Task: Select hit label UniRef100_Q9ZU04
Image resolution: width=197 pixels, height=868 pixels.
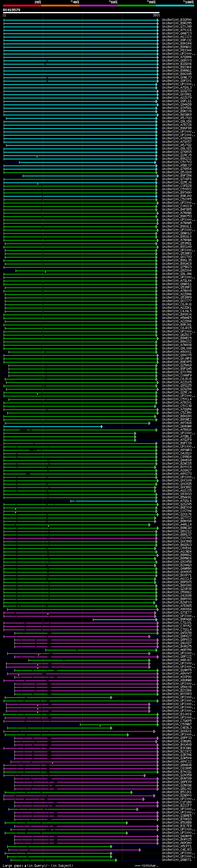Action: pos(177,271)
